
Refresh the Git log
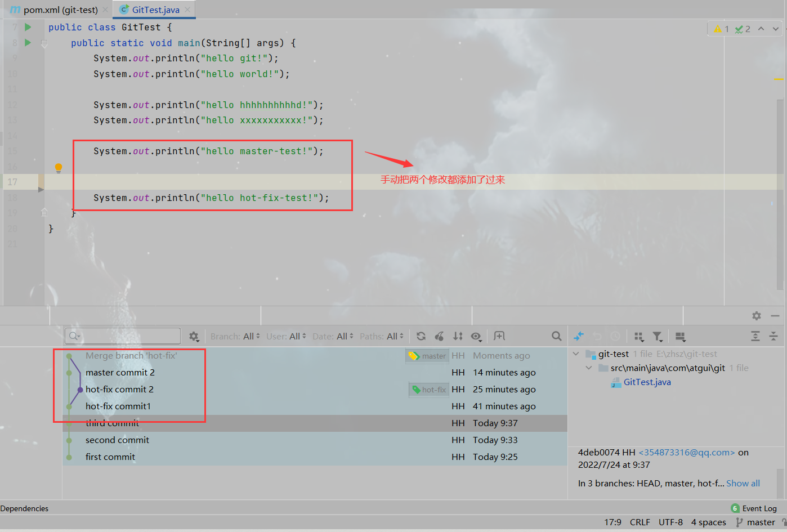[421, 336]
